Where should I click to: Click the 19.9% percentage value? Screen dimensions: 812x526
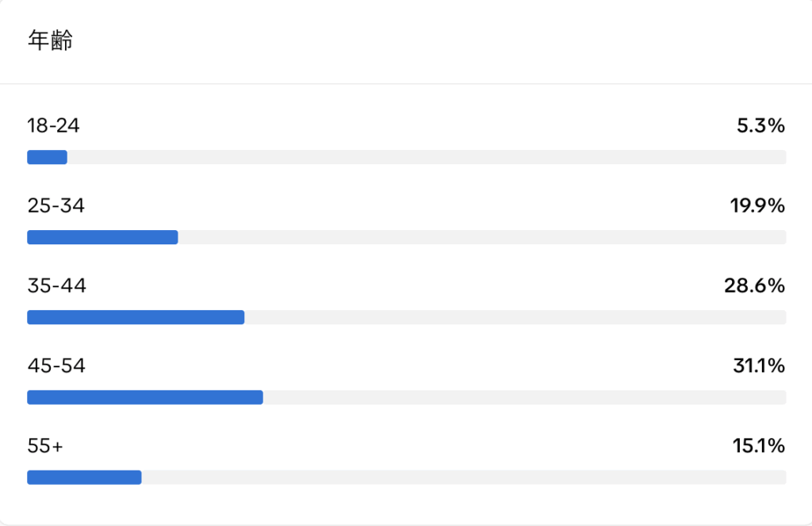[757, 205]
